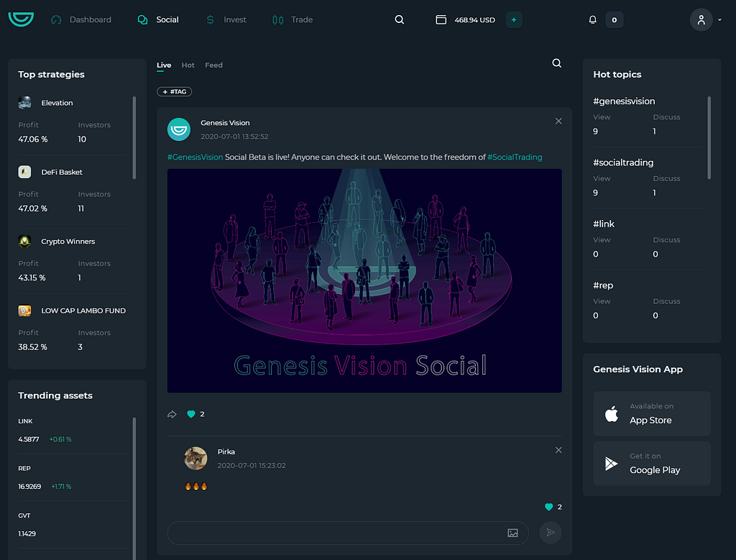Focus the comment input field

(348, 533)
